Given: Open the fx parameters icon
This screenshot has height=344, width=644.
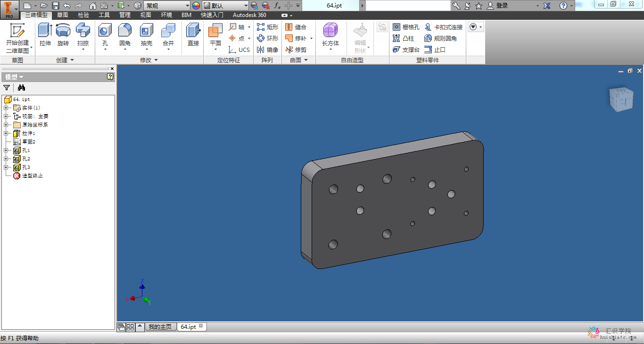Looking at the screenshot, I should 277,6.
